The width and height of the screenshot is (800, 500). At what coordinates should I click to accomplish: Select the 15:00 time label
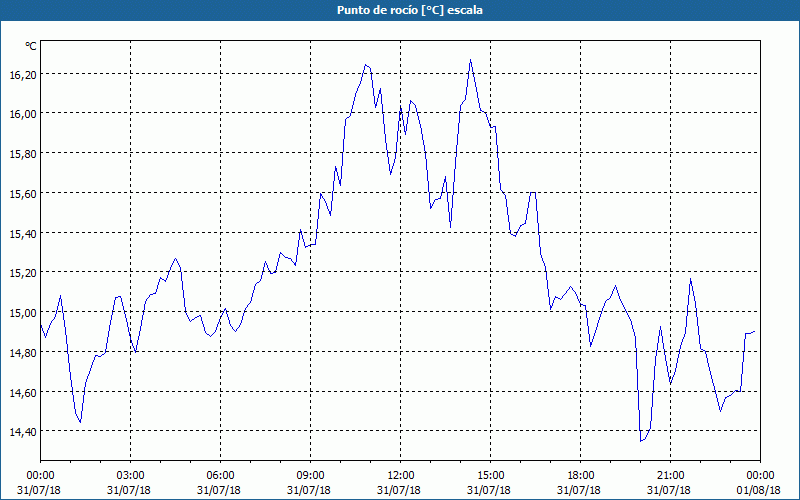(490, 476)
